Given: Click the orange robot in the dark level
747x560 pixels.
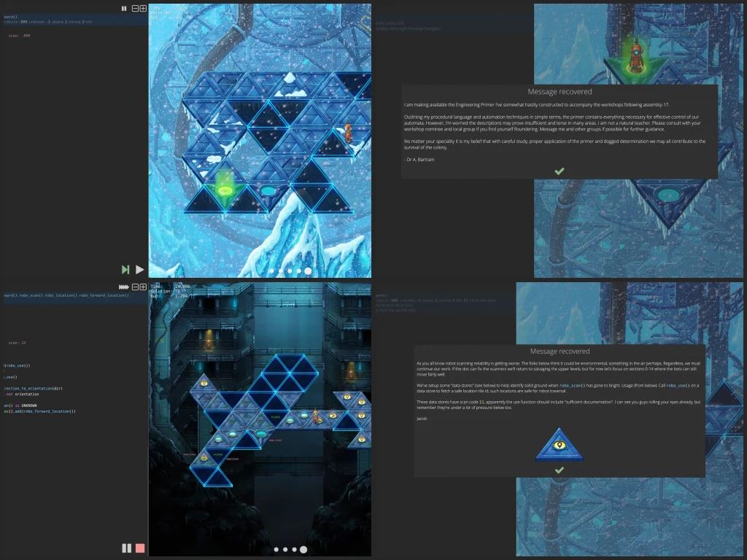Looking at the screenshot, I should 316,416.
